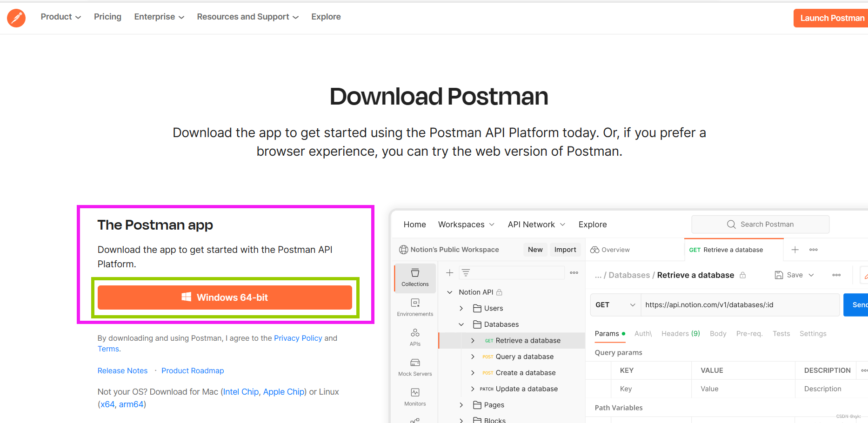Image resolution: width=868 pixels, height=423 pixels.
Task: Click the request URL field
Action: pos(740,305)
